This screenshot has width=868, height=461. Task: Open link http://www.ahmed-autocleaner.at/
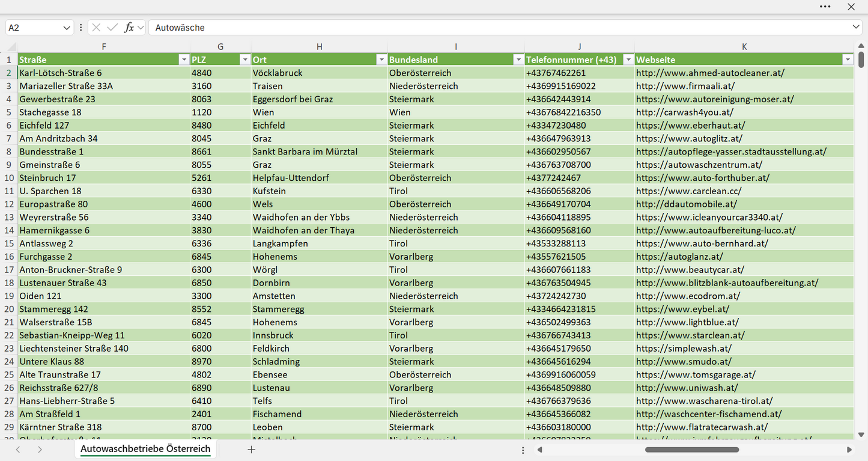click(x=710, y=73)
